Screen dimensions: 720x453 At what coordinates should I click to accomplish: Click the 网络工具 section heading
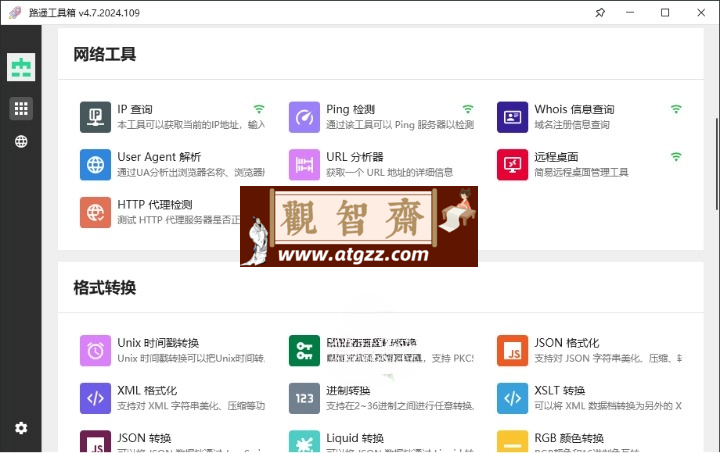[x=105, y=54]
